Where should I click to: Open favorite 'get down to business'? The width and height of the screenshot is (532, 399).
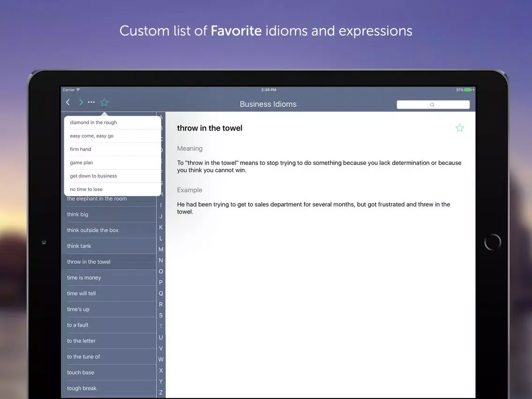(113, 176)
